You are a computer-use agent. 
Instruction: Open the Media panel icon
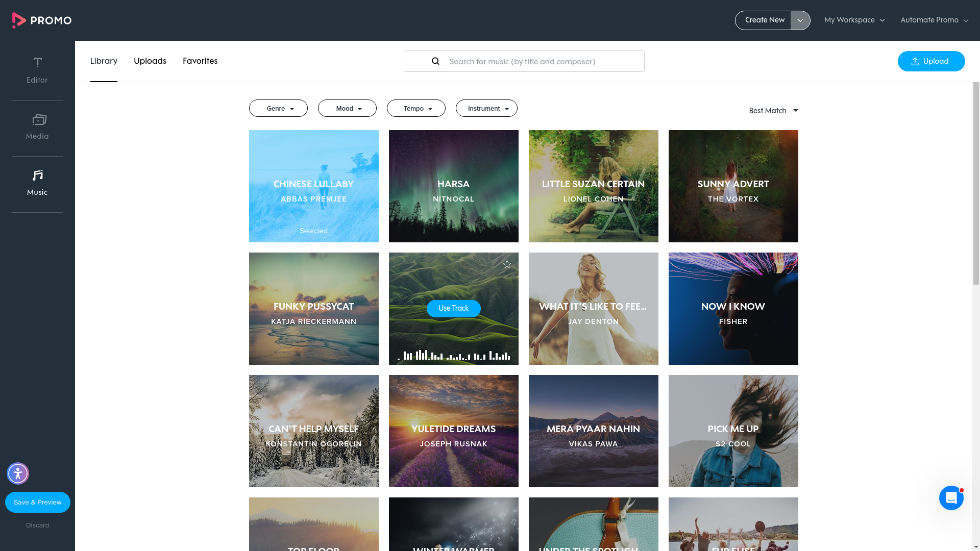pos(39,120)
